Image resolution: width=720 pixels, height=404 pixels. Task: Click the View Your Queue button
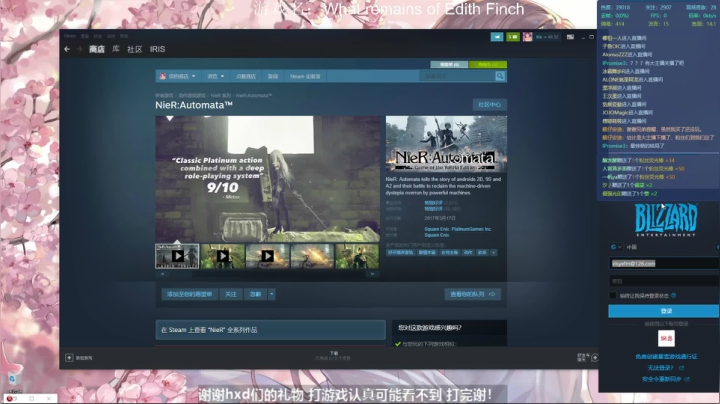click(472, 294)
